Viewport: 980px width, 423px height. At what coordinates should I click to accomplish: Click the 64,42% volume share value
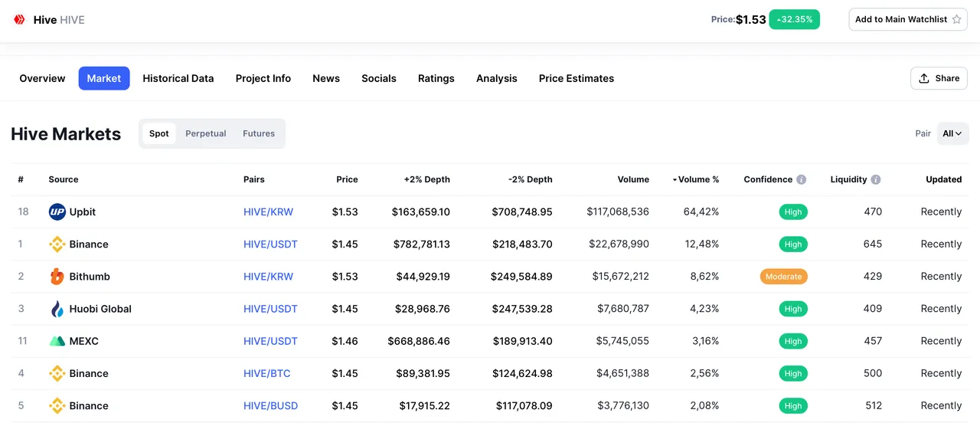(701, 211)
